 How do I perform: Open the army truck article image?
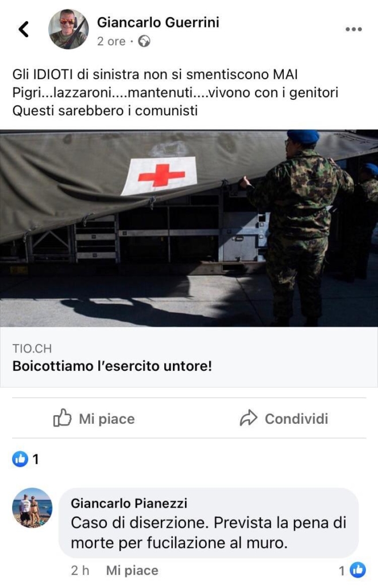(189, 228)
